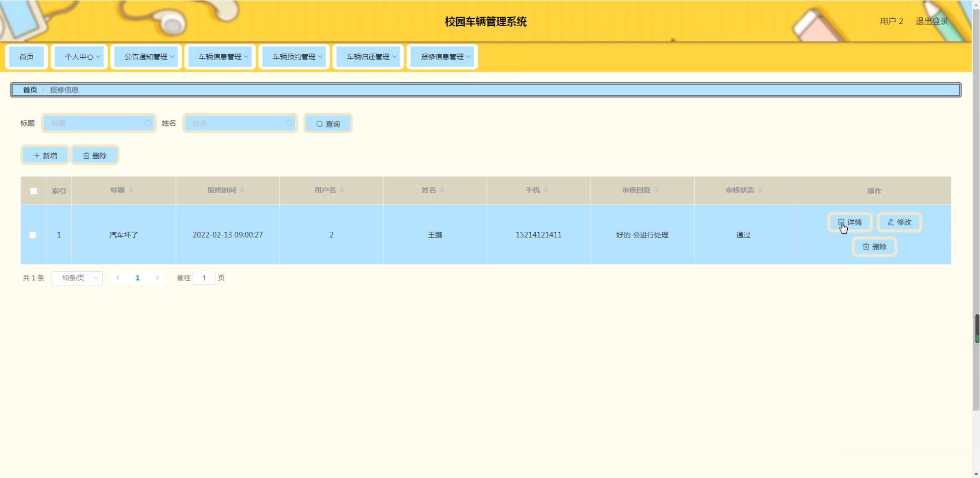Click the 新增 button

tap(45, 155)
